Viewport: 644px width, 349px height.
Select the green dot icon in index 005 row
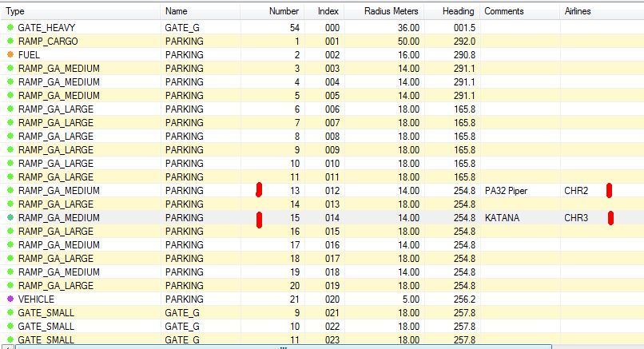(x=10, y=95)
